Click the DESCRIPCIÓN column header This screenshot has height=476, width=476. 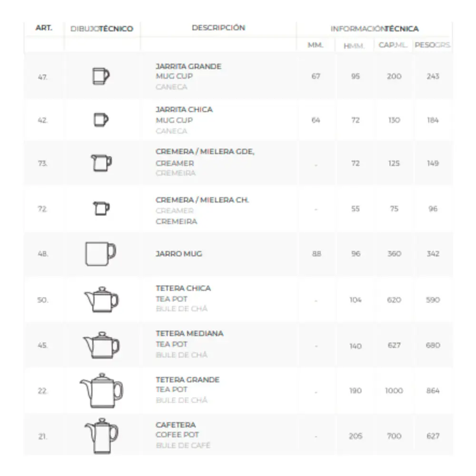pyautogui.click(x=218, y=28)
